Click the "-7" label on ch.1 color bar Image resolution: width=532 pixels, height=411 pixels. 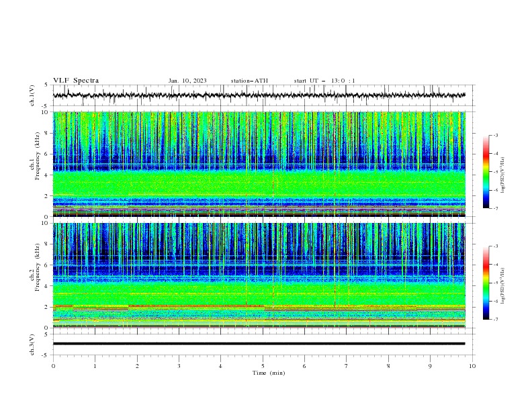pos(496,208)
